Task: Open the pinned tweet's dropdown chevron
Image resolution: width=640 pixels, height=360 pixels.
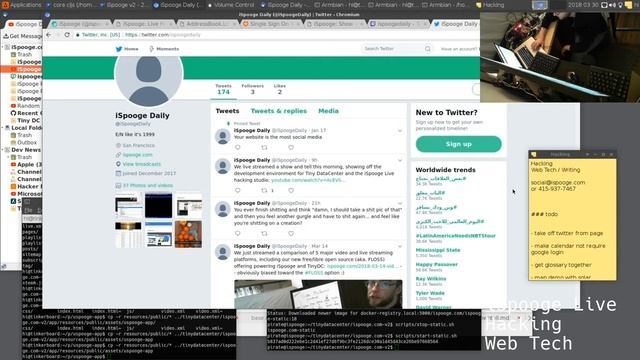Action: coord(400,131)
